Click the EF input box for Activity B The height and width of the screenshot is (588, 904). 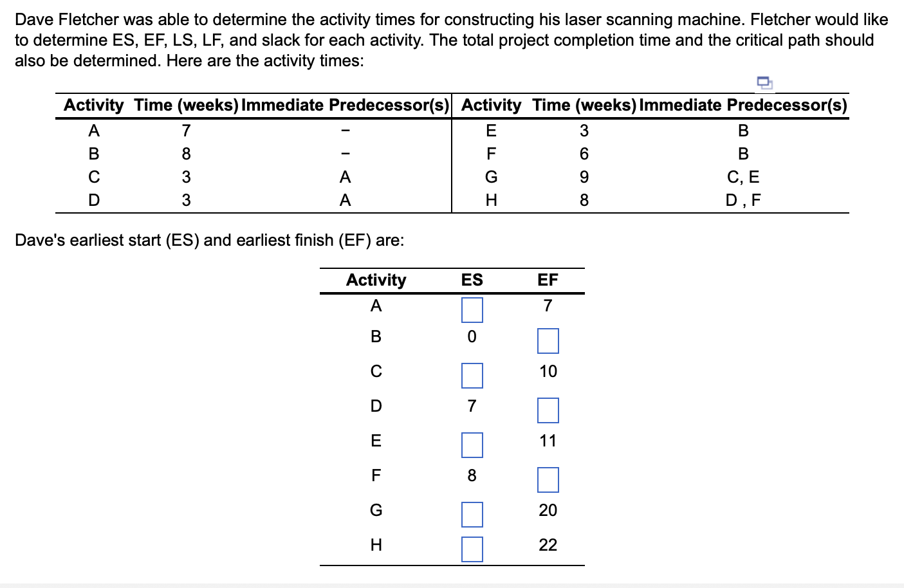(x=548, y=341)
